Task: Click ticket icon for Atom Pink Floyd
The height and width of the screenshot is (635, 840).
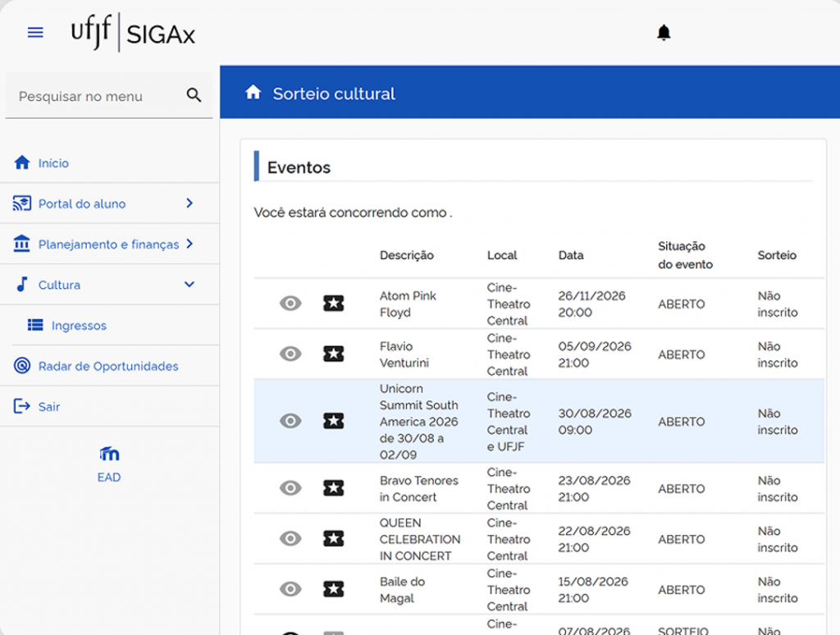Action: point(334,304)
